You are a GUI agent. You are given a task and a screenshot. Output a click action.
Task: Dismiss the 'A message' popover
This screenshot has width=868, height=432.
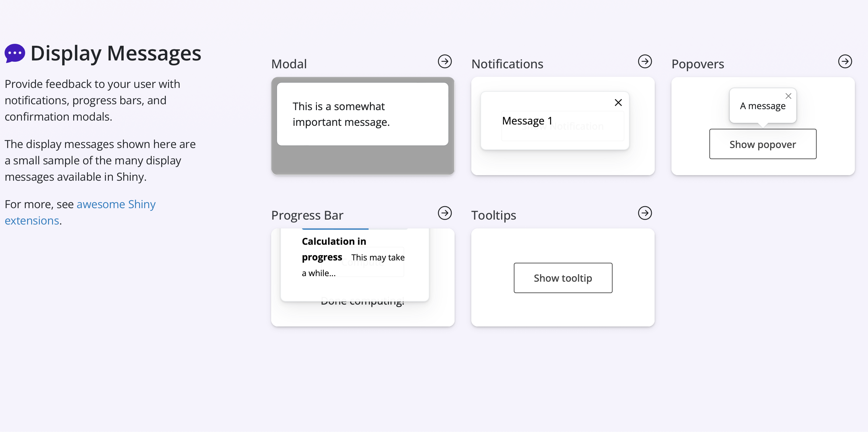tap(788, 96)
